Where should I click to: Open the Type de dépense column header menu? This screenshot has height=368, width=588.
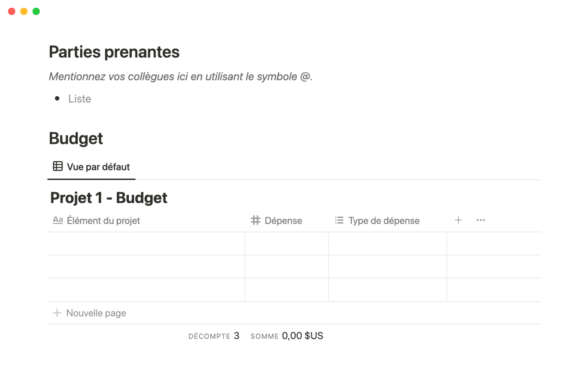point(387,220)
